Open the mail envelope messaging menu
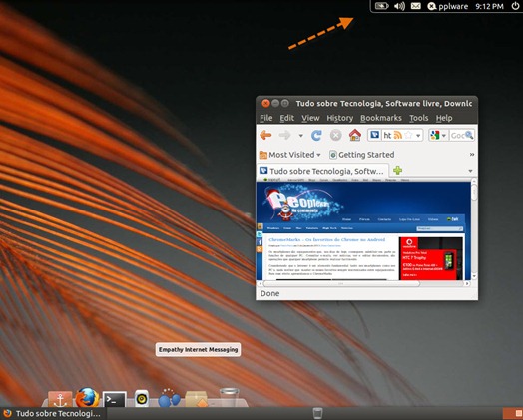 tap(415, 6)
